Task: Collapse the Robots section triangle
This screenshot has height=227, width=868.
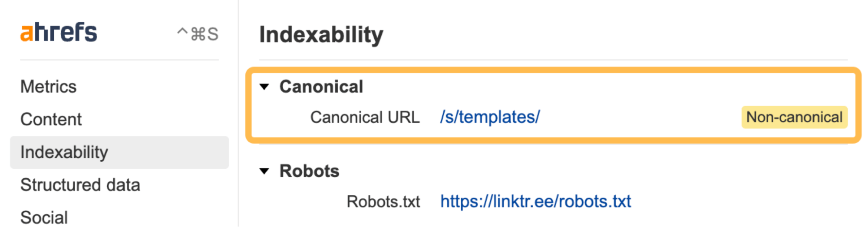Action: [264, 171]
